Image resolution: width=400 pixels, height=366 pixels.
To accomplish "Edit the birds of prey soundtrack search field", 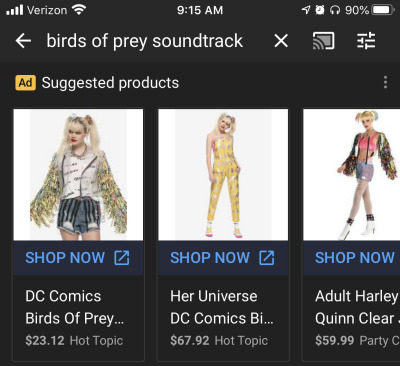I will (x=145, y=41).
